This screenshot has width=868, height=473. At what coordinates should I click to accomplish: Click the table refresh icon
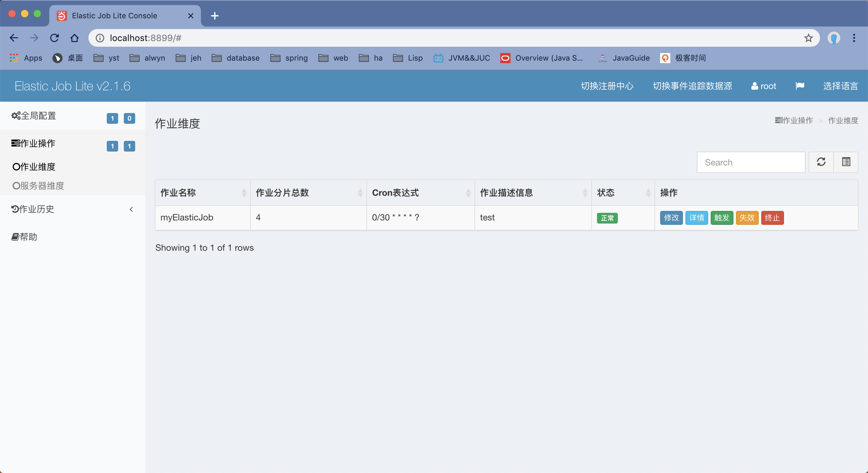(821, 162)
